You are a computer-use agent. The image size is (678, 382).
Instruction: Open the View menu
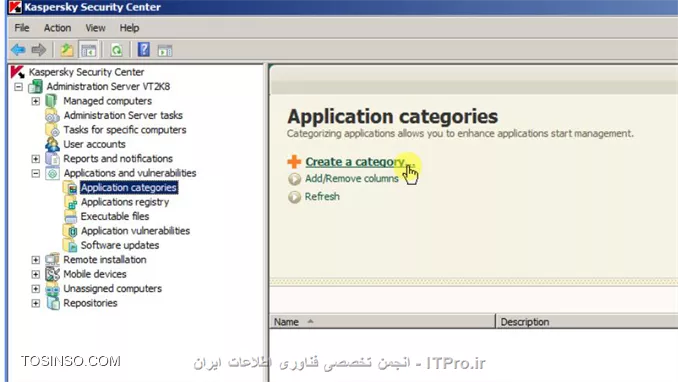(95, 28)
